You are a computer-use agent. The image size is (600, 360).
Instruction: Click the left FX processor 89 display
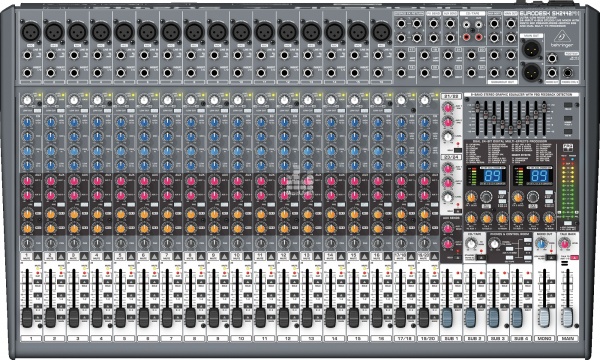click(493, 176)
